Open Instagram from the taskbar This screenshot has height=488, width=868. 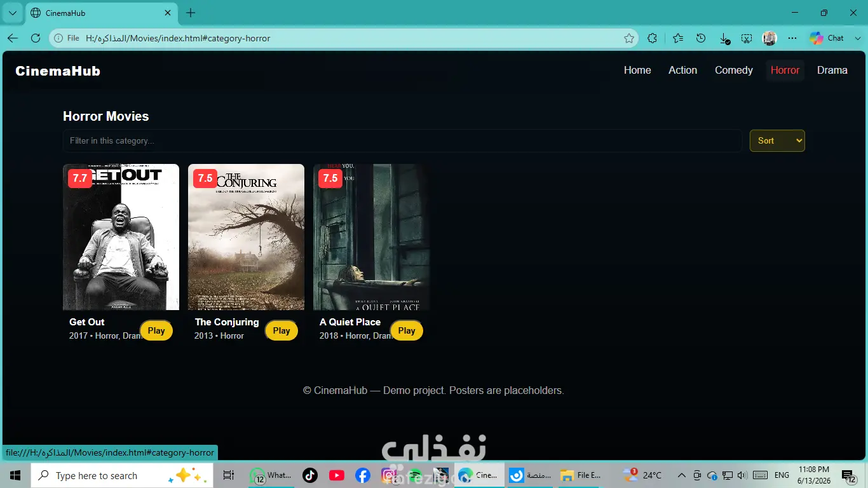click(389, 475)
